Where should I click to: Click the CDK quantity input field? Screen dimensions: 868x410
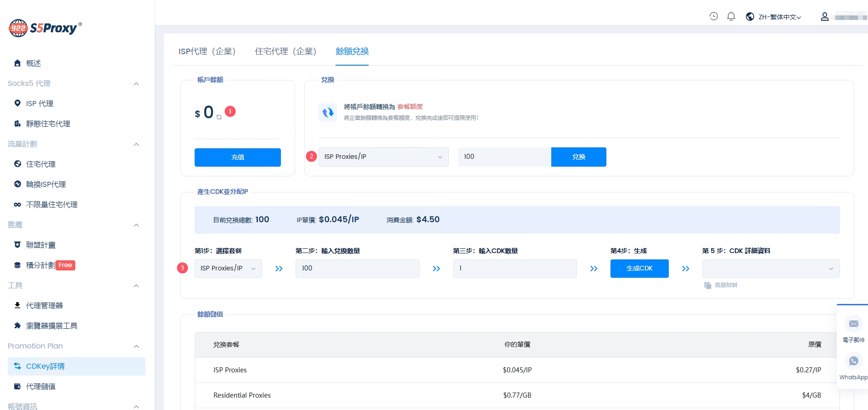[515, 269]
